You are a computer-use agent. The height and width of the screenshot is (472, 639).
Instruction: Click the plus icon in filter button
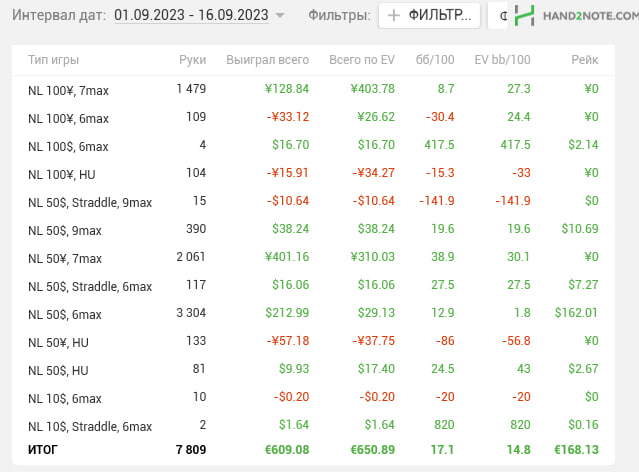point(393,15)
